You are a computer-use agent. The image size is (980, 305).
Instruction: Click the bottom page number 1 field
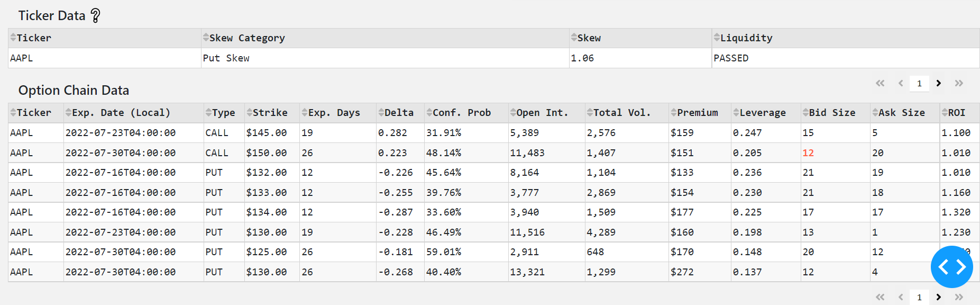(x=919, y=297)
